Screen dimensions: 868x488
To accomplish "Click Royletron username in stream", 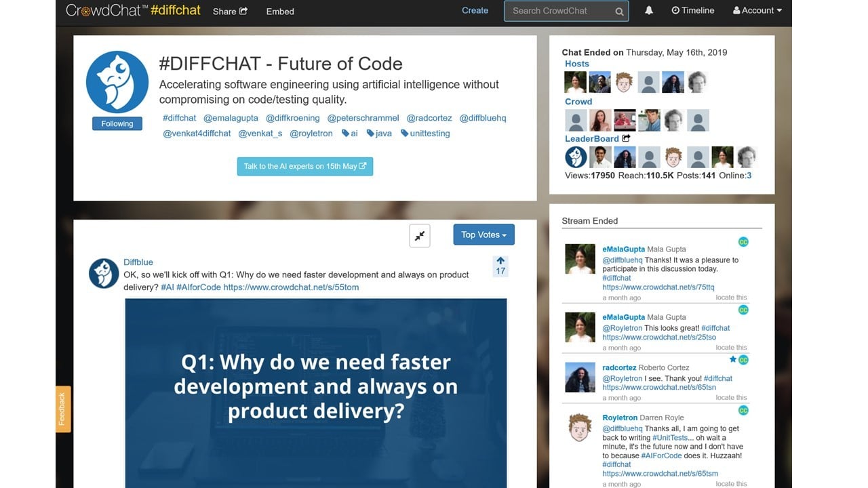I will coord(620,418).
